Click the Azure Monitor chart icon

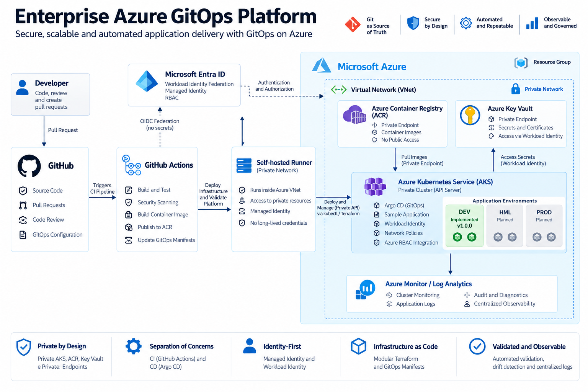(x=365, y=289)
